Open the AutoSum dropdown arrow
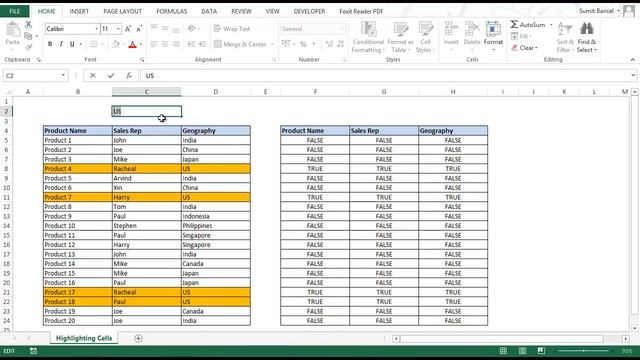640x360 pixels. tap(551, 25)
